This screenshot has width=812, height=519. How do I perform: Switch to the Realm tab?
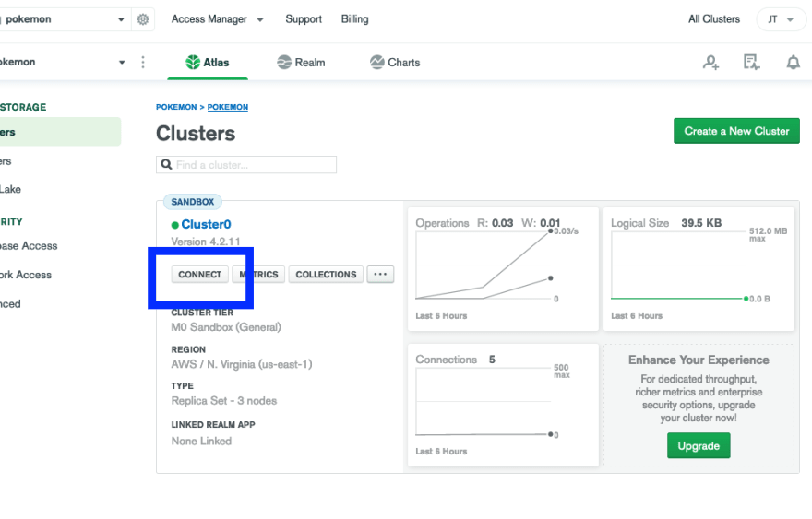(301, 63)
